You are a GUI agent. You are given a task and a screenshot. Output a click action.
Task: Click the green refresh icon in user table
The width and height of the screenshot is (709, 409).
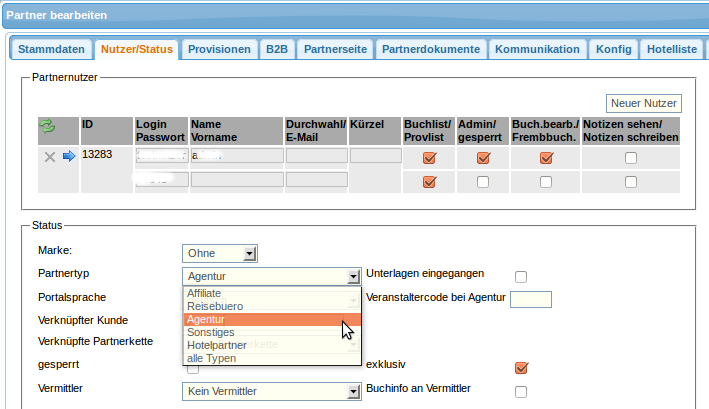[46, 127]
